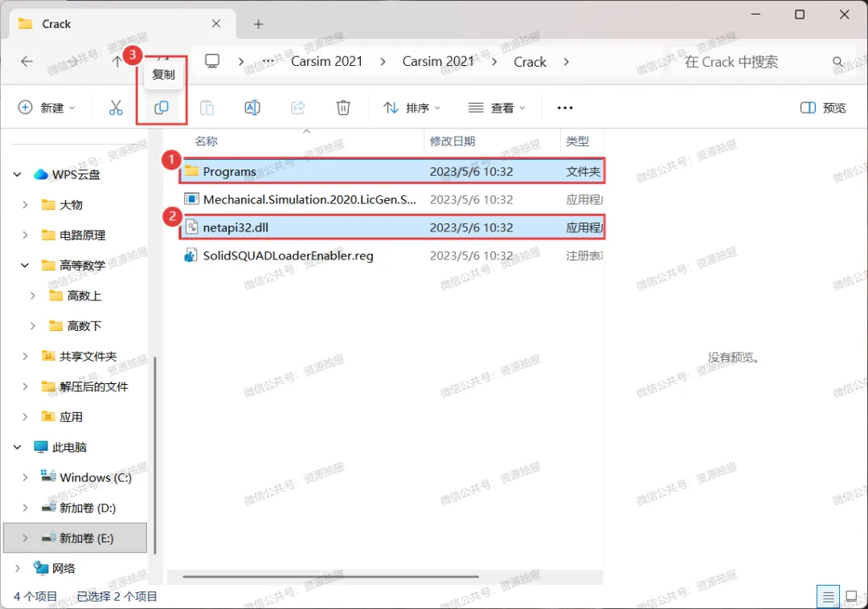Expand the 高数上 folder node

coord(33,296)
